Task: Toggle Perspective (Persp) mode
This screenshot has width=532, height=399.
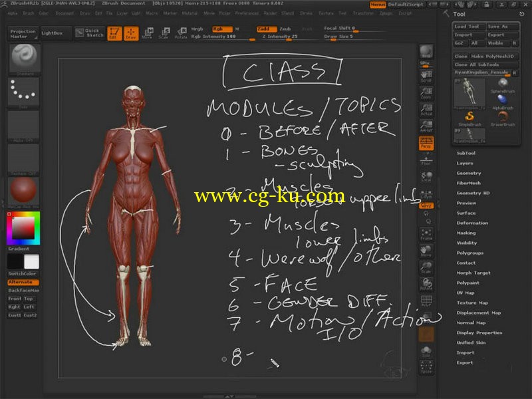Action: pyautogui.click(x=426, y=143)
